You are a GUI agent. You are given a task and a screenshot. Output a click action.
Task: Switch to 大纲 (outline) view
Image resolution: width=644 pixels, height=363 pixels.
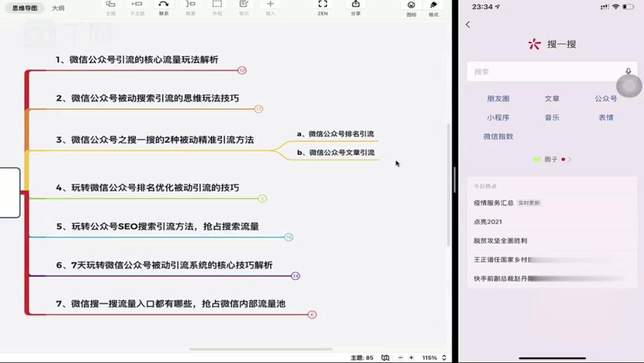58,8
